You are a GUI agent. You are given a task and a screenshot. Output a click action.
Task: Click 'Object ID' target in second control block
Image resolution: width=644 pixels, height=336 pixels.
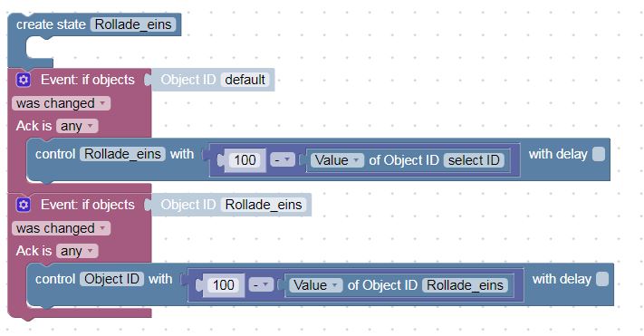pos(112,279)
